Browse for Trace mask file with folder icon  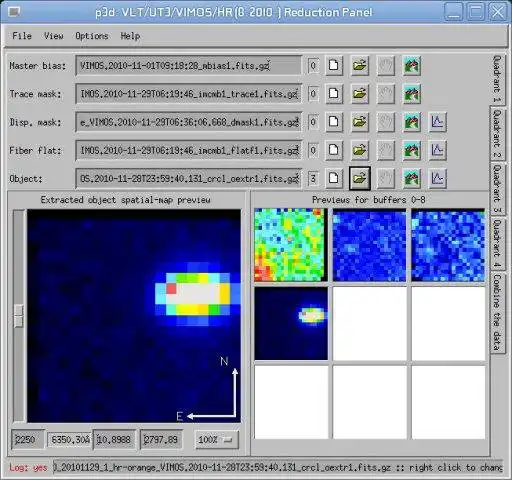coord(360,94)
